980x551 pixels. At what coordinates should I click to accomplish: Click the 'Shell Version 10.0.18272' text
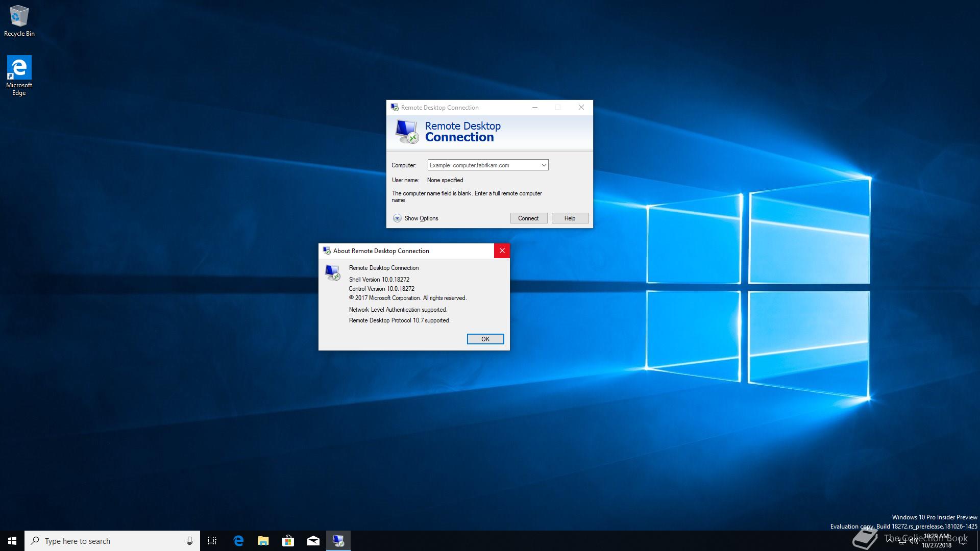[379, 280]
